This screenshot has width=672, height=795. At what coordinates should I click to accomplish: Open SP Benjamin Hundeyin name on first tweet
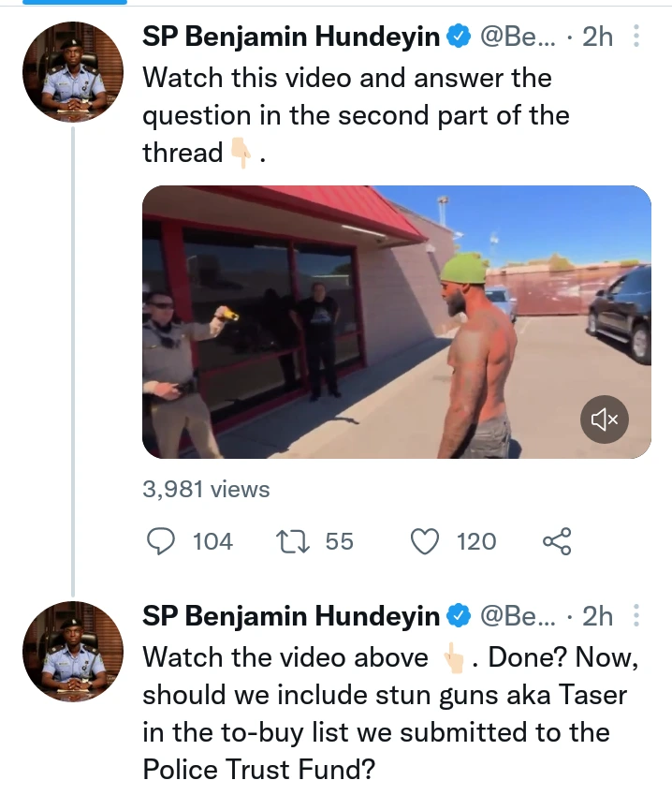coord(290,37)
